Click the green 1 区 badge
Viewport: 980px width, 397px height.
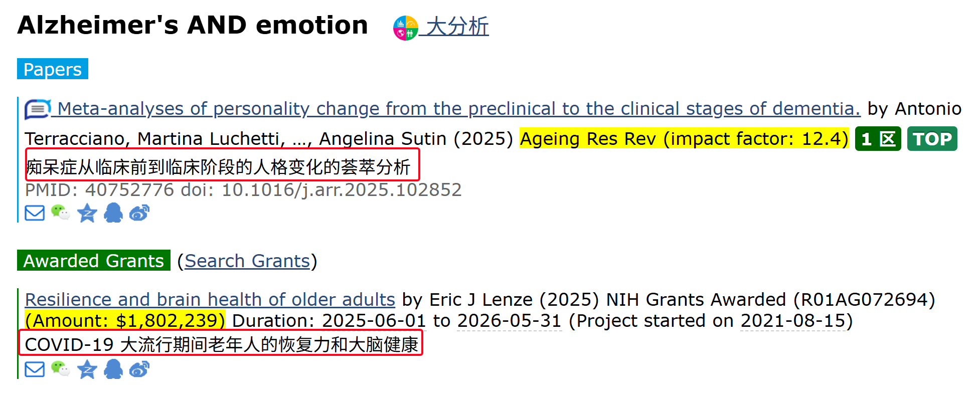(x=878, y=139)
